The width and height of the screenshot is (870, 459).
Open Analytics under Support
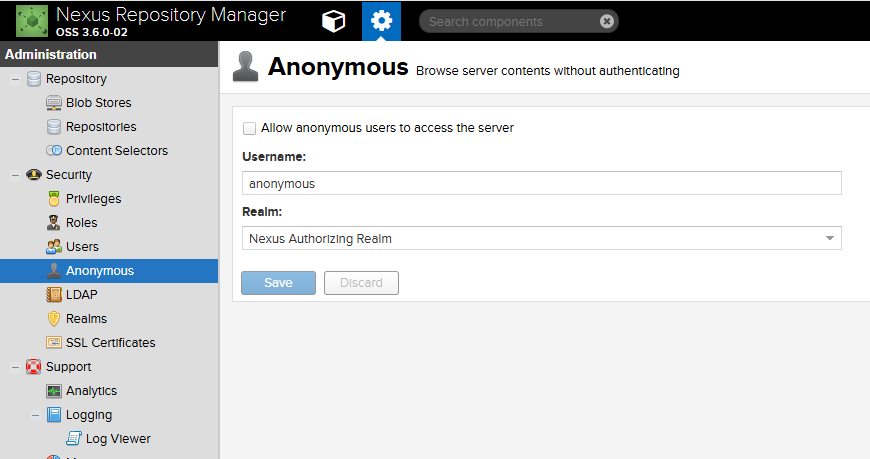91,391
